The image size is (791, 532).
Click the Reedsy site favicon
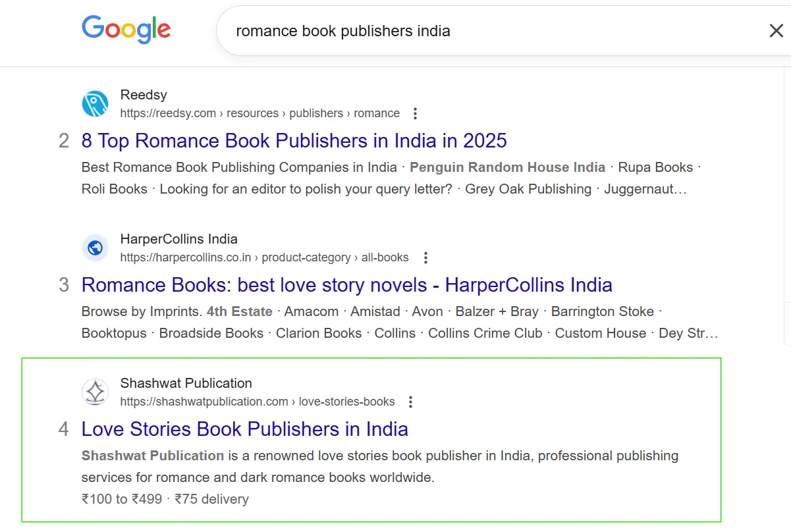[95, 104]
